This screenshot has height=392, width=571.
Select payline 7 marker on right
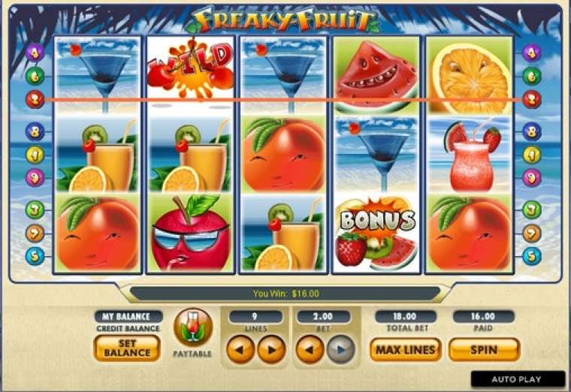point(532,234)
